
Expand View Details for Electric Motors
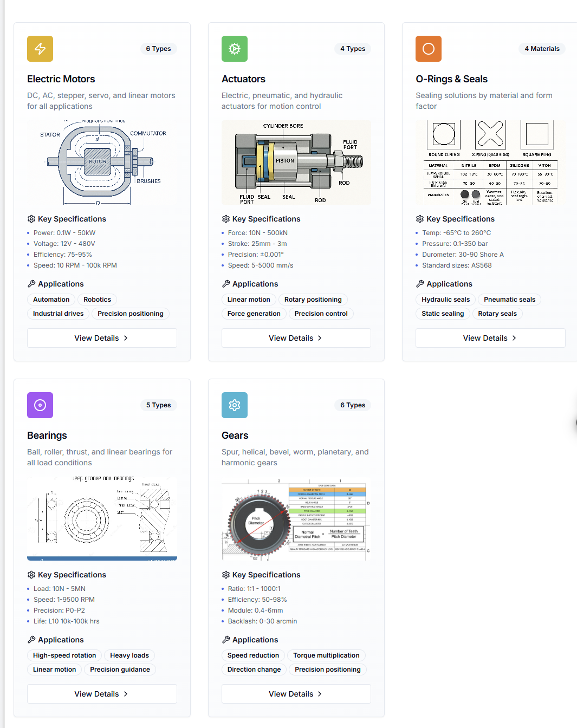(x=101, y=337)
